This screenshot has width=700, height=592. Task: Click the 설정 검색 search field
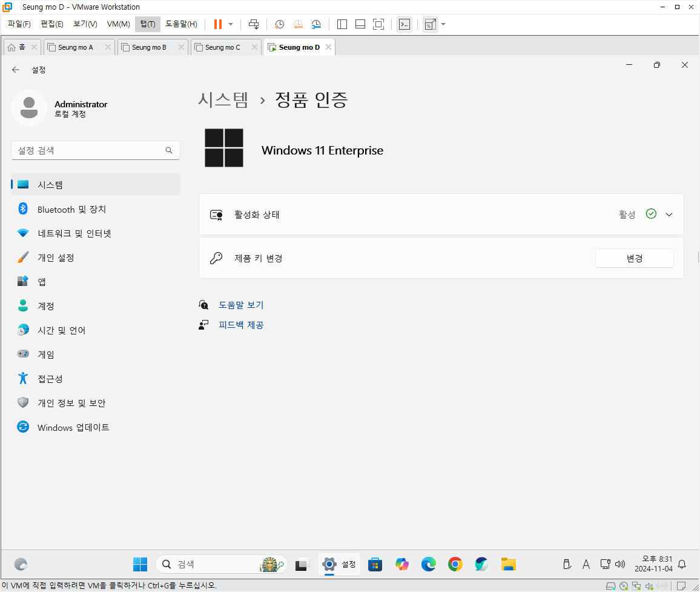96,150
